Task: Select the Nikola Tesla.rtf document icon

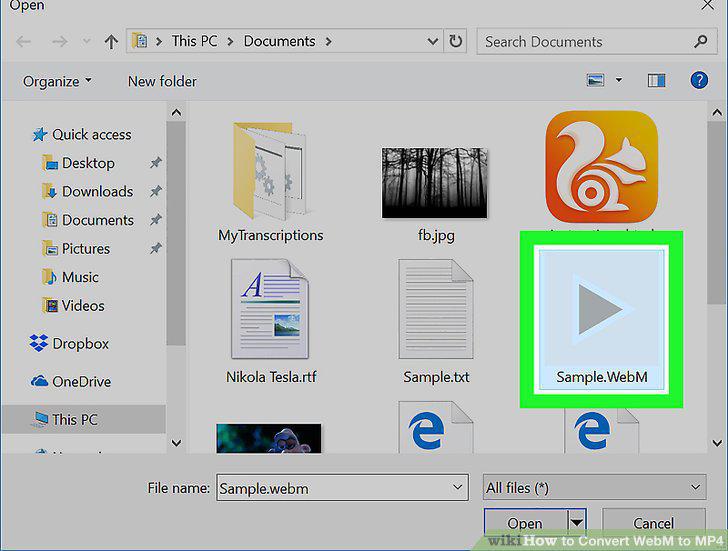Action: (270, 309)
